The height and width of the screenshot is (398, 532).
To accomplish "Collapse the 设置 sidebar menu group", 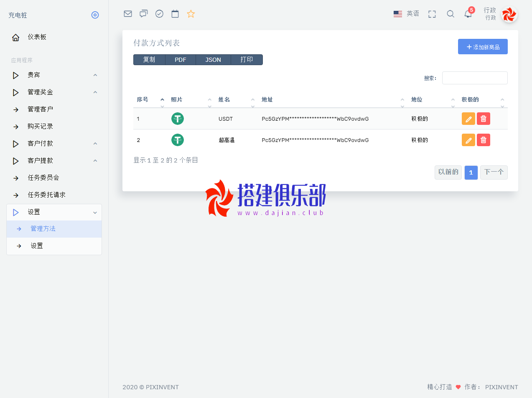I will [54, 212].
